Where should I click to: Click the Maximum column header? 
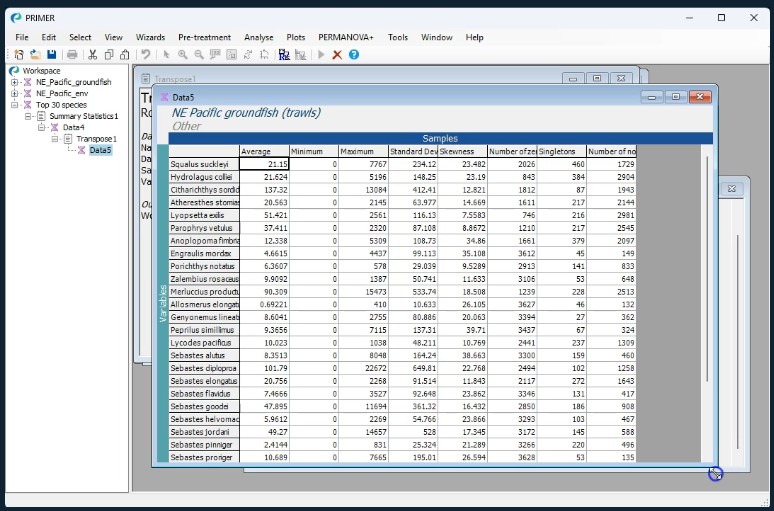click(x=364, y=152)
